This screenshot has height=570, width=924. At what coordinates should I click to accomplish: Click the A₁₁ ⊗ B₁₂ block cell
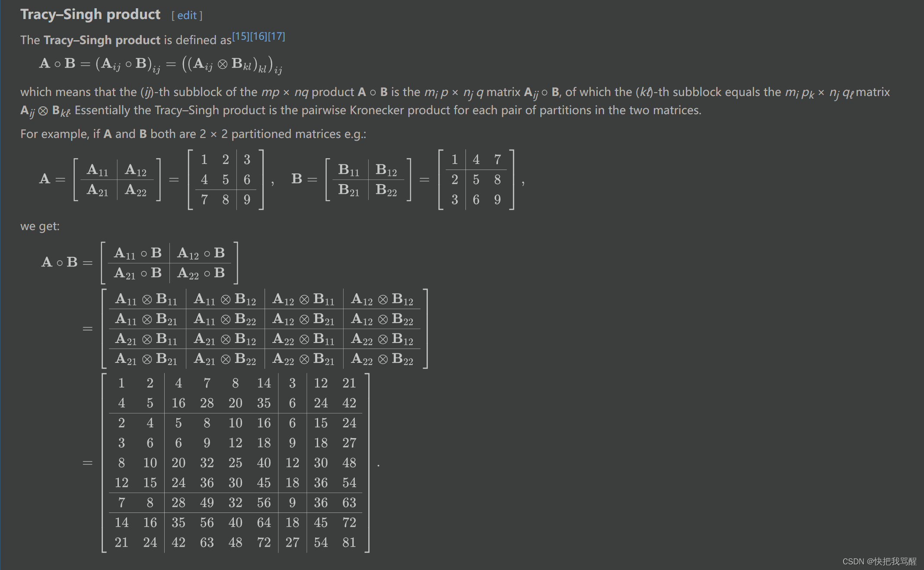225,299
